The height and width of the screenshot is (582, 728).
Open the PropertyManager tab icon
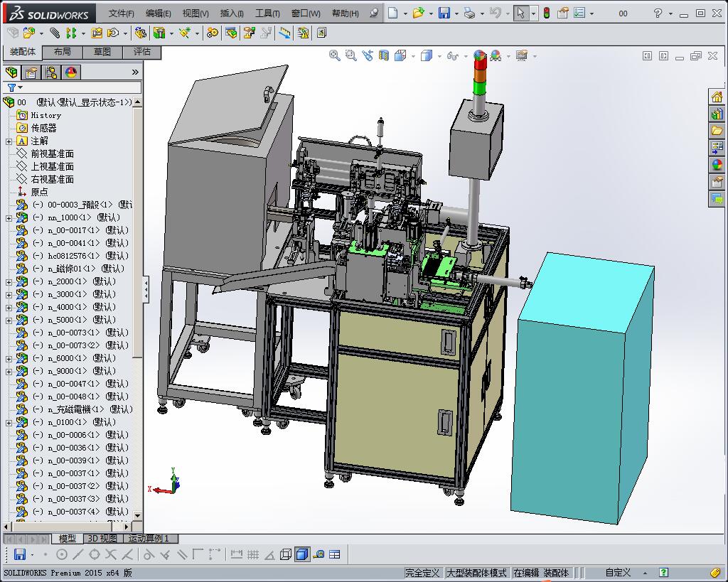pyautogui.click(x=31, y=72)
